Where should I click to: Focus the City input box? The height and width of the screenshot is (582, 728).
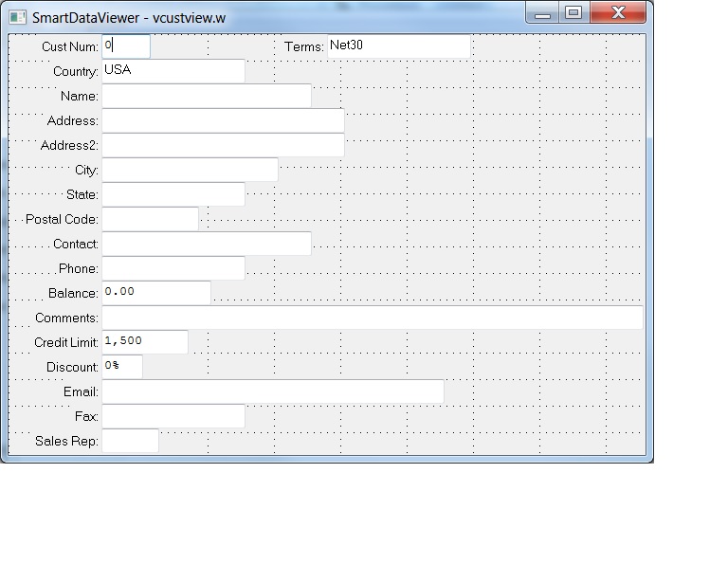click(190, 170)
